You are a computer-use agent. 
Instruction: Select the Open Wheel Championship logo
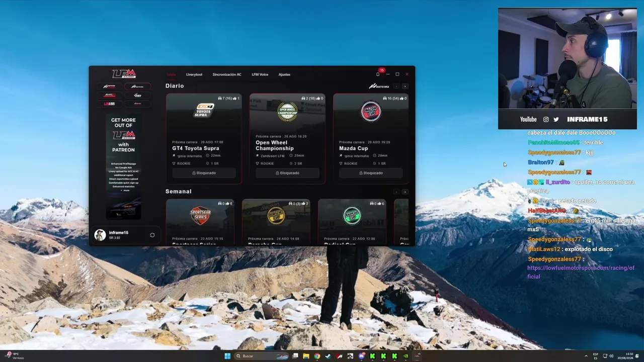click(287, 112)
